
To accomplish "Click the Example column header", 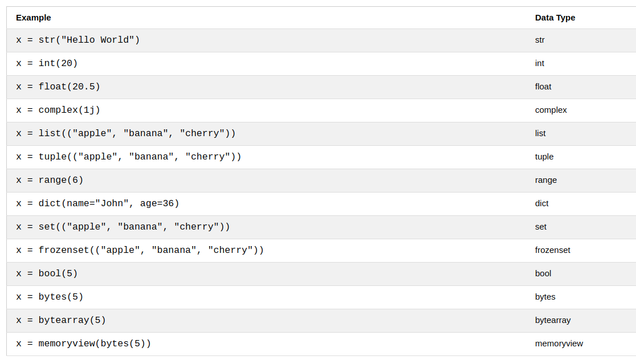I will pyautogui.click(x=33, y=18).
